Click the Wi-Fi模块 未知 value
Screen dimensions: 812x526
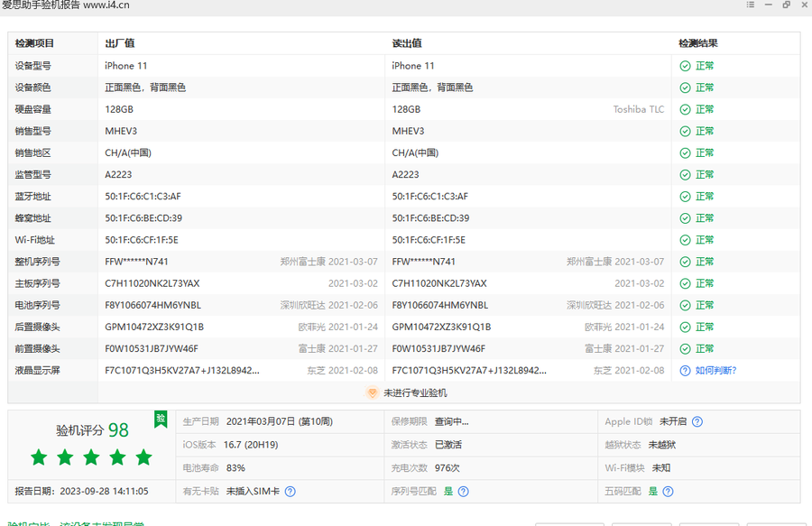pyautogui.click(x=660, y=468)
